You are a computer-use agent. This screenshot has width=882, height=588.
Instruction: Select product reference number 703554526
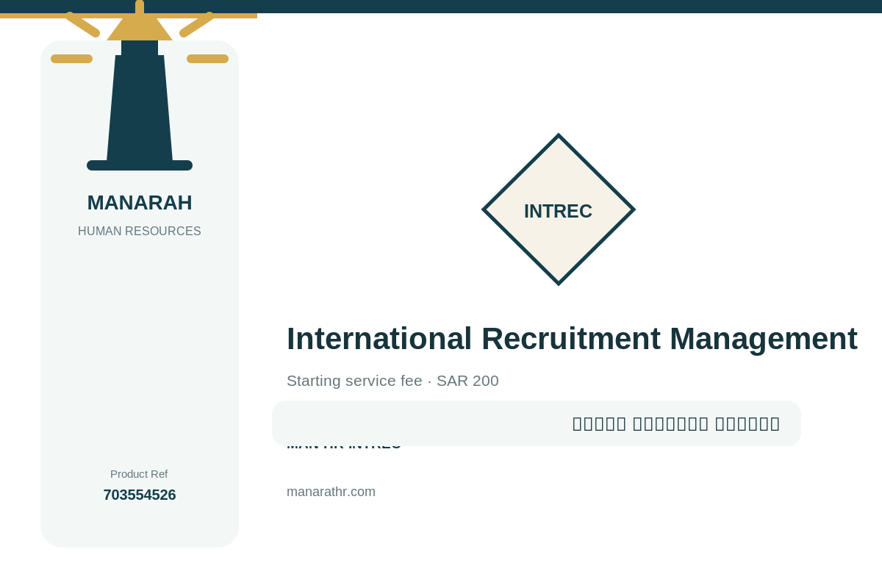pos(140,495)
